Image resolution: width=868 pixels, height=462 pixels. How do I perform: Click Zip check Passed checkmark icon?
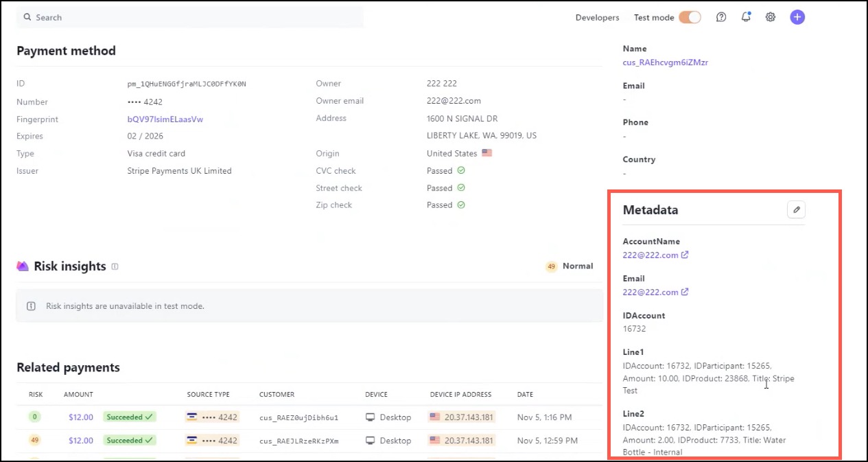(x=461, y=205)
